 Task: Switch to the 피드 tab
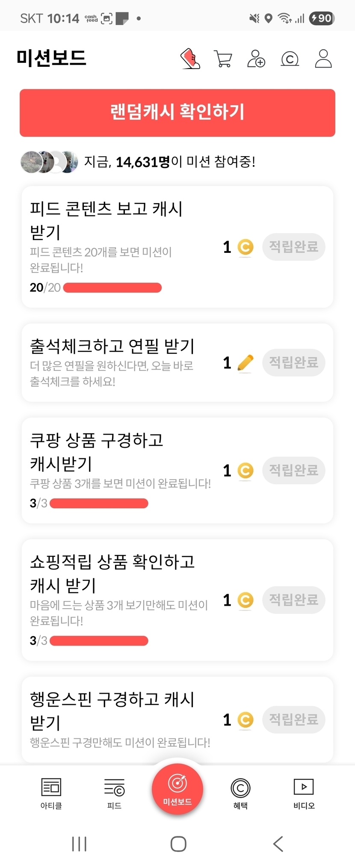[114, 793]
